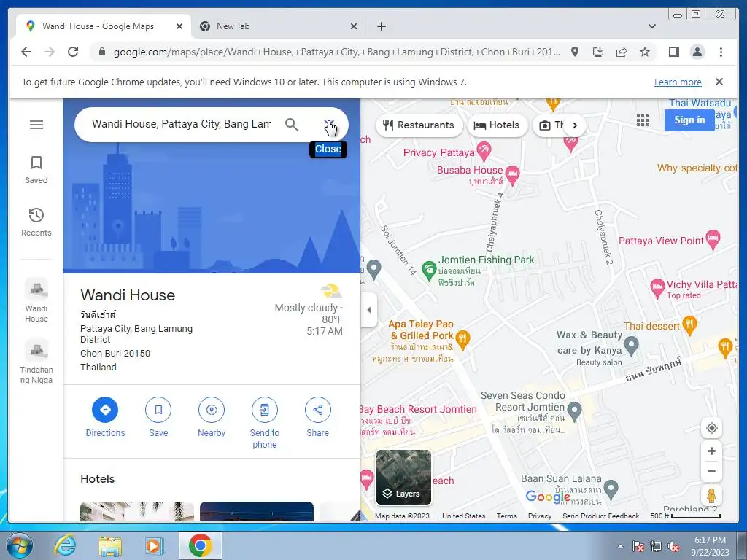Screen dimensions: 747x560
Task: Click the Baan Suan Lalana marker
Action: coord(611,489)
